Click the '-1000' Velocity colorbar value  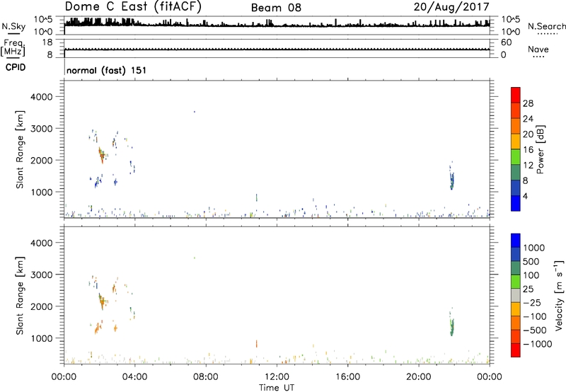click(537, 344)
